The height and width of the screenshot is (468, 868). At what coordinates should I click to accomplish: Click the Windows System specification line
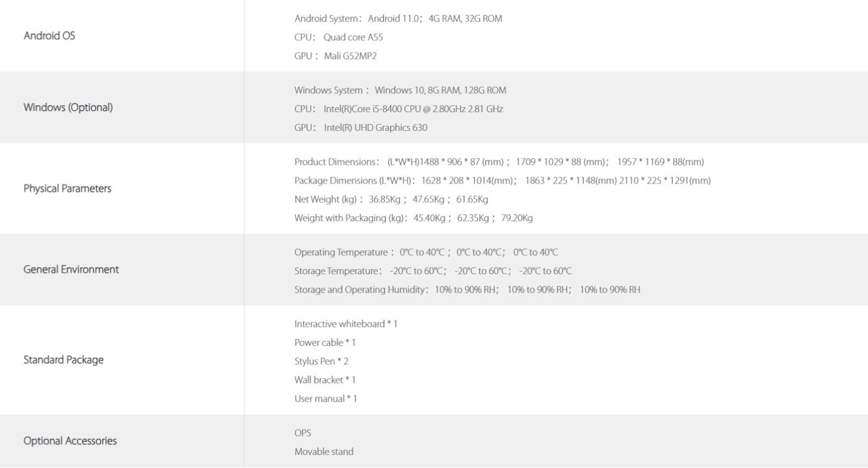pos(401,91)
